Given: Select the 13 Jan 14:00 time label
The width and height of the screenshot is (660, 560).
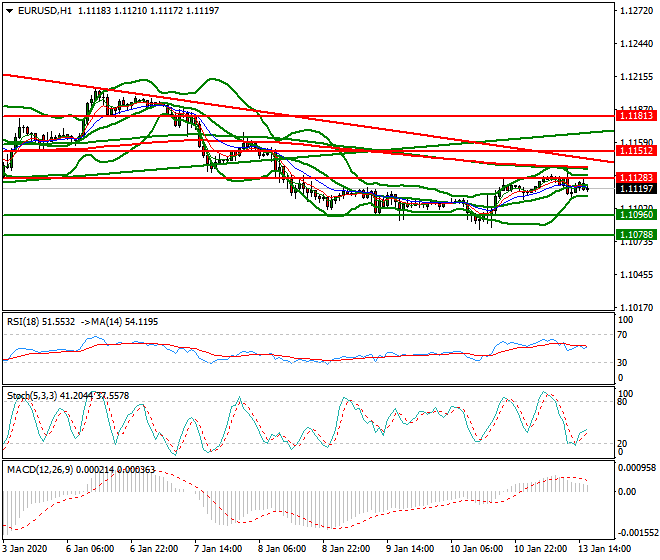Looking at the screenshot, I should coord(605,549).
